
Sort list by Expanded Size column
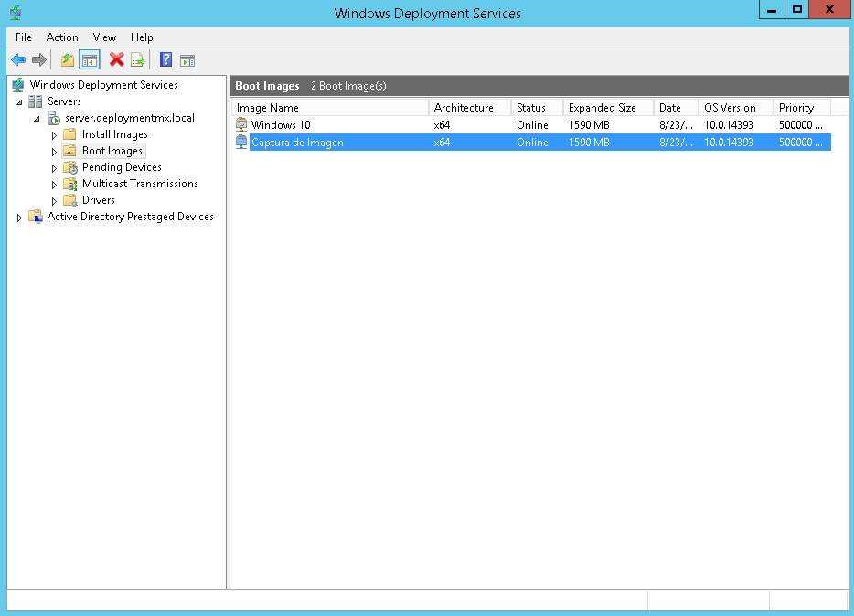coord(603,108)
